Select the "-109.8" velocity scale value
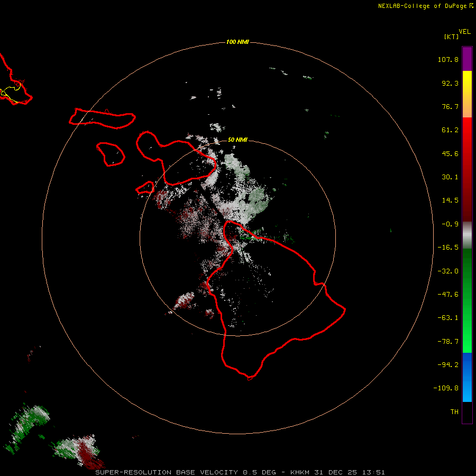Screen dimensions: 476x476 [446, 388]
